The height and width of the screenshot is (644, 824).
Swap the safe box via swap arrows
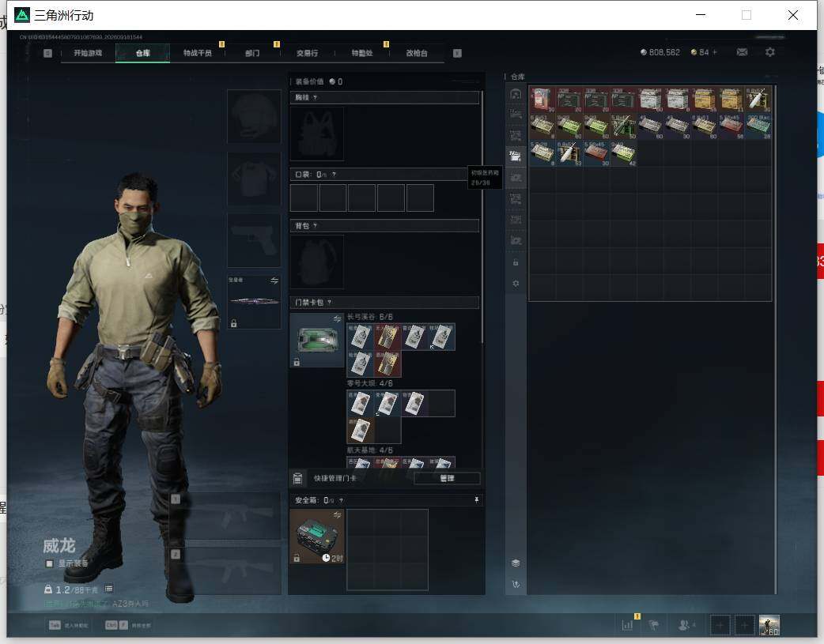tap(337, 514)
